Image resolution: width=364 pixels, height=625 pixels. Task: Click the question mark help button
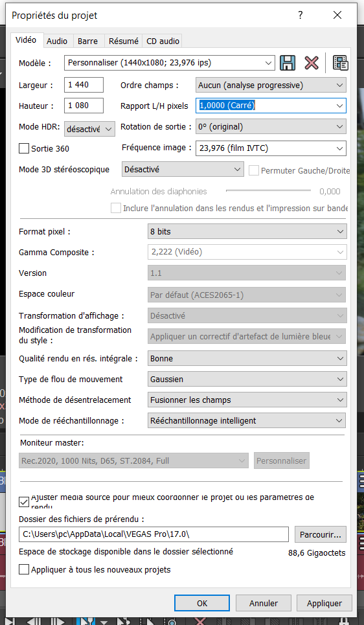click(301, 16)
